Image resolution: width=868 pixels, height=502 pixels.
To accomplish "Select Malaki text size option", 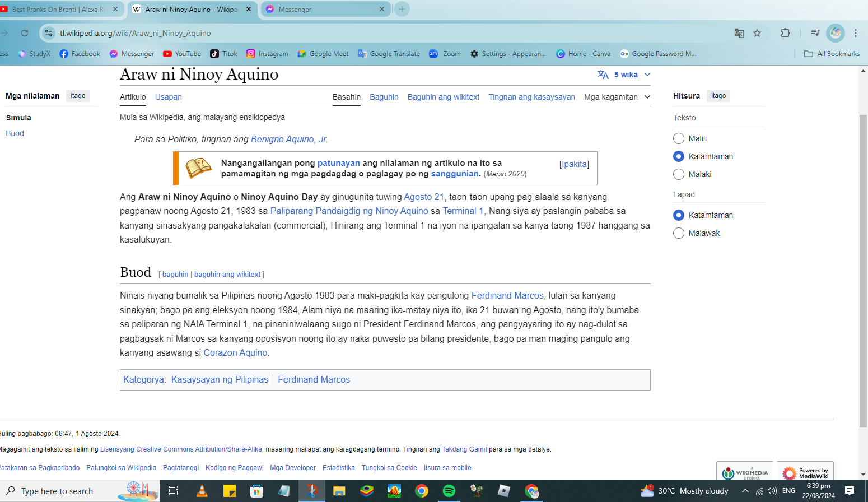I will click(x=679, y=174).
